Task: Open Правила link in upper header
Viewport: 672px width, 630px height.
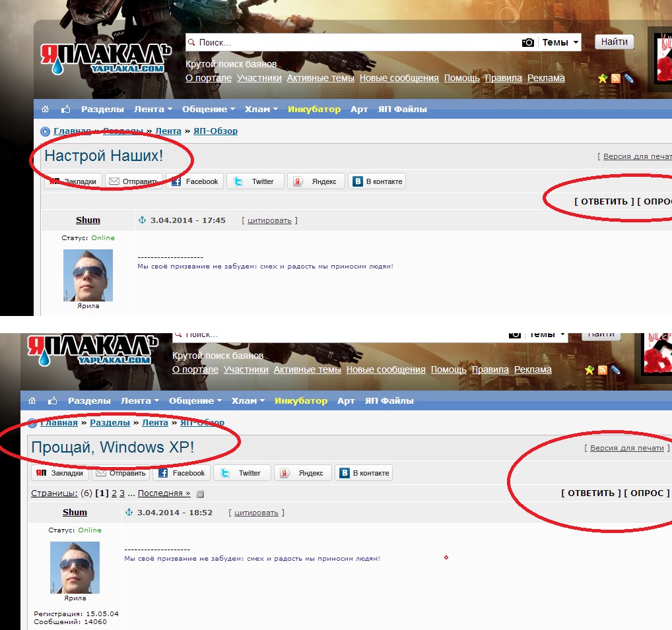Action: [503, 78]
